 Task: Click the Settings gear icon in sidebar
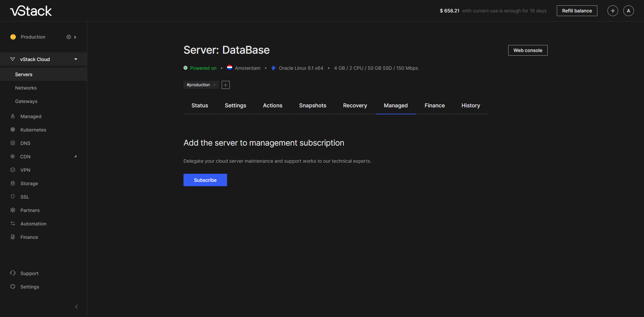(13, 286)
